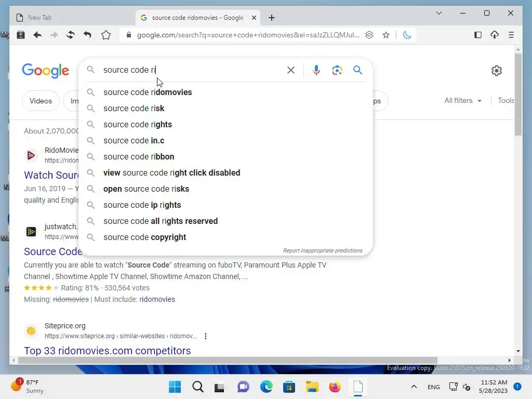Click the curved undo arrow in toolbar
The image size is (532, 399).
(x=87, y=35)
